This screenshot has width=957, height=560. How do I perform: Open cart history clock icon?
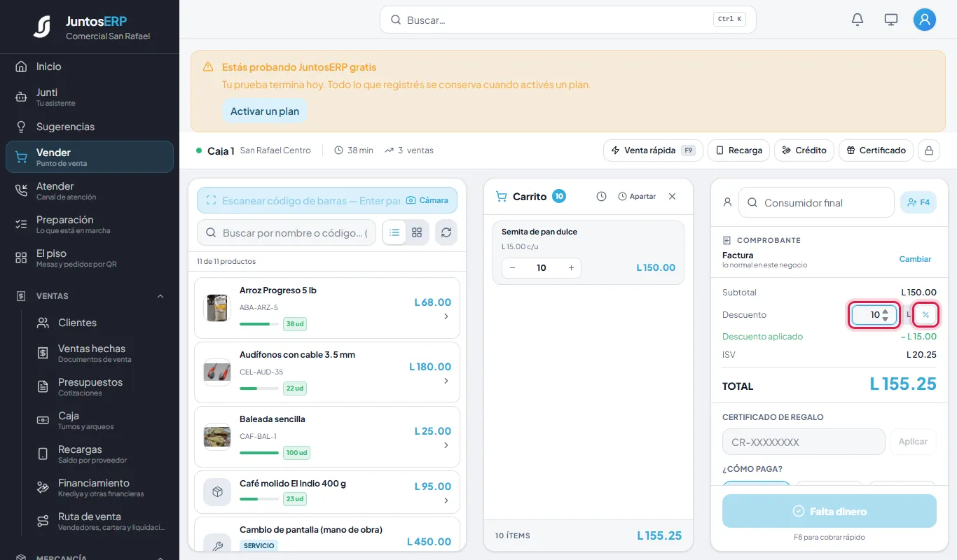[601, 197]
